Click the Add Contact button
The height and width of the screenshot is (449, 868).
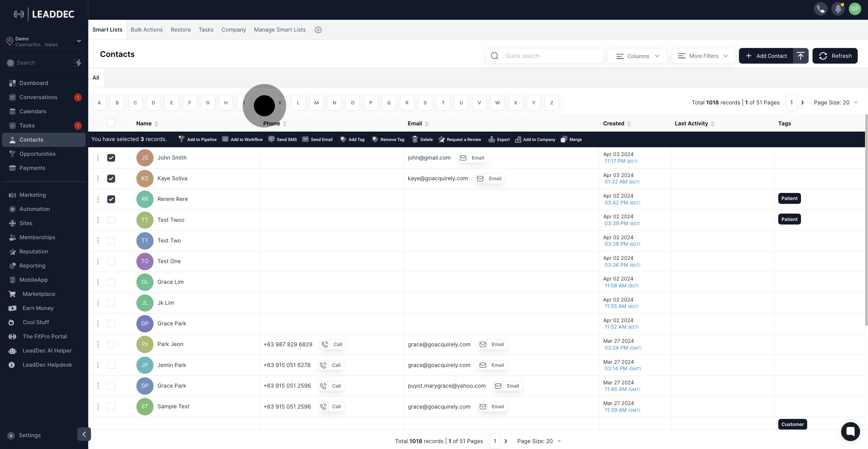[766, 56]
